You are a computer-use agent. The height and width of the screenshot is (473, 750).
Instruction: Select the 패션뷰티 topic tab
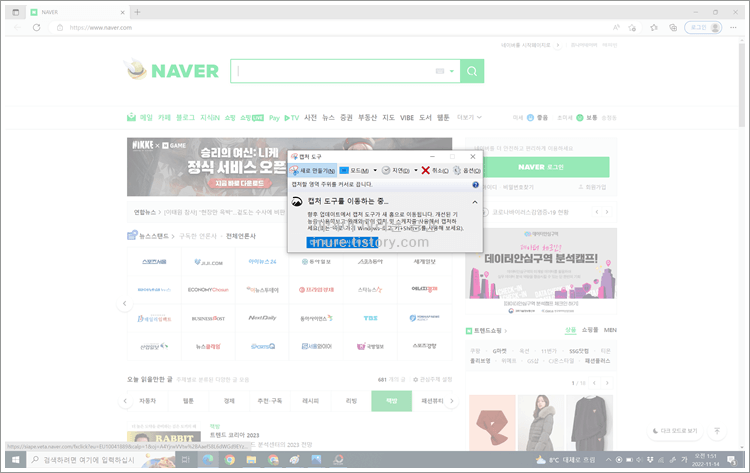coord(432,401)
